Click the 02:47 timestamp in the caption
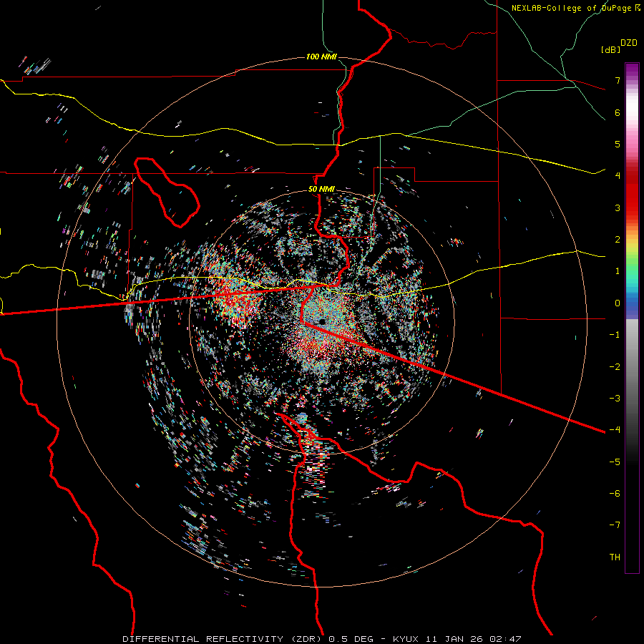The image size is (644, 644). (x=504, y=639)
